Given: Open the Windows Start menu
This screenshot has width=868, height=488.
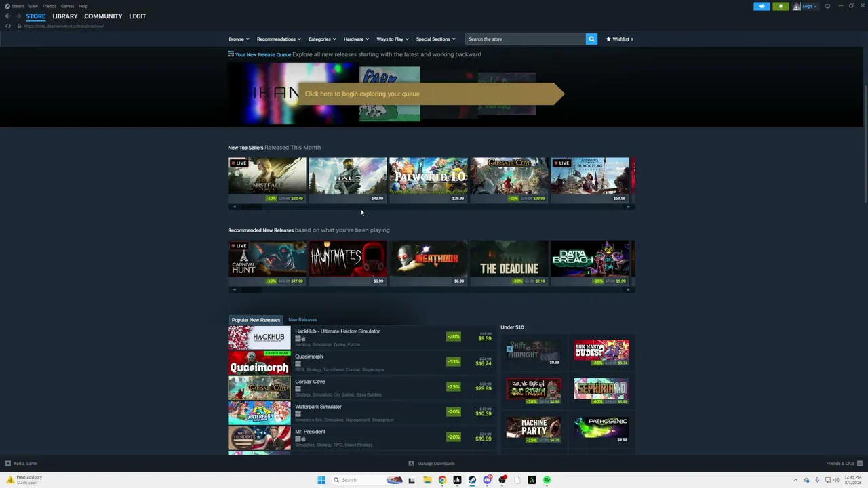Looking at the screenshot, I should tap(321, 480).
